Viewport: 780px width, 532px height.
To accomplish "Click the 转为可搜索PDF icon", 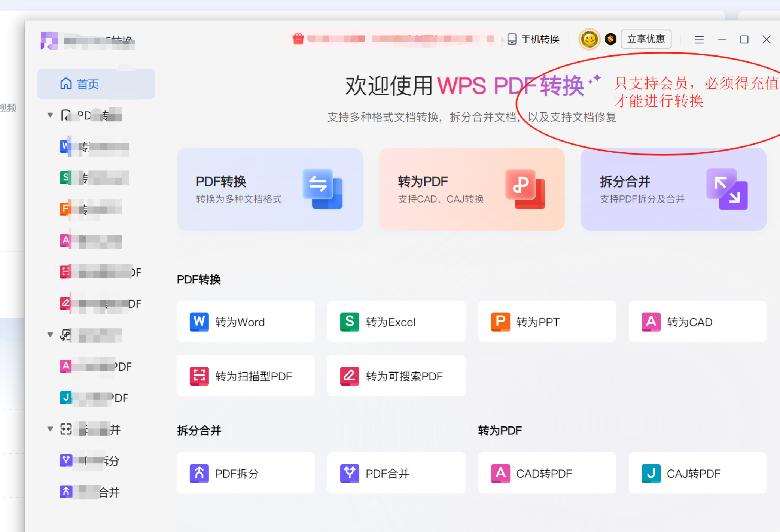I will pos(349,376).
